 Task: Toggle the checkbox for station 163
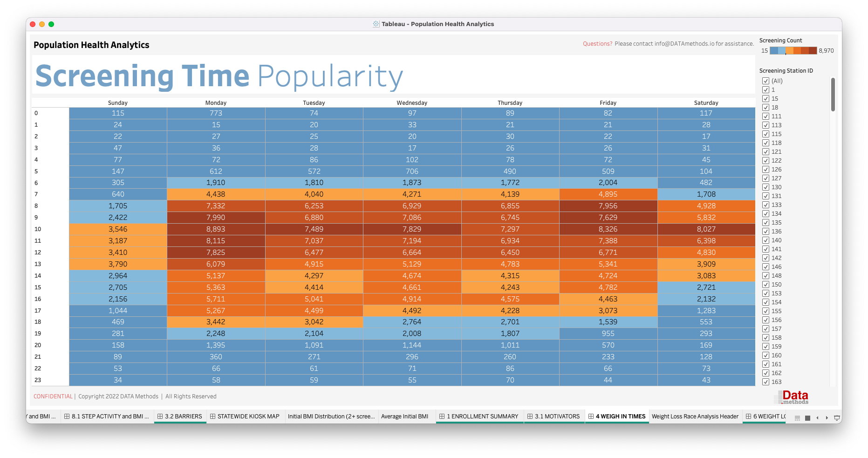[x=765, y=382]
